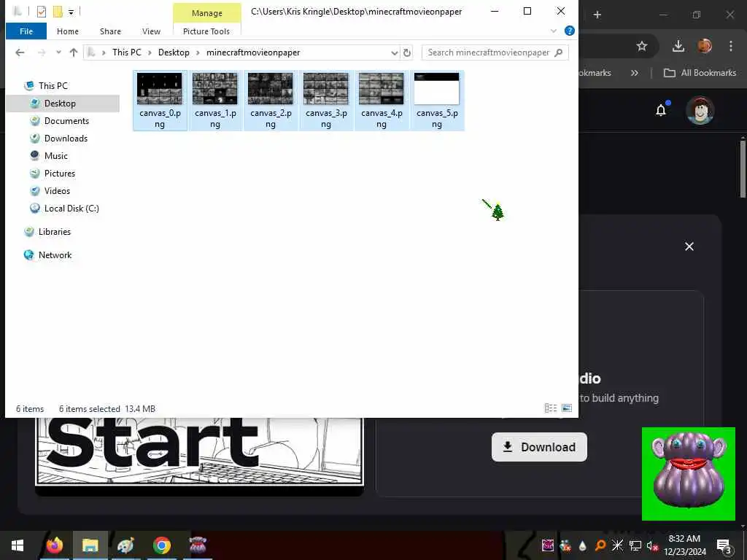Open the Action Center notifications icon
Screen dimensions: 747x560
pyautogui.click(x=724, y=545)
